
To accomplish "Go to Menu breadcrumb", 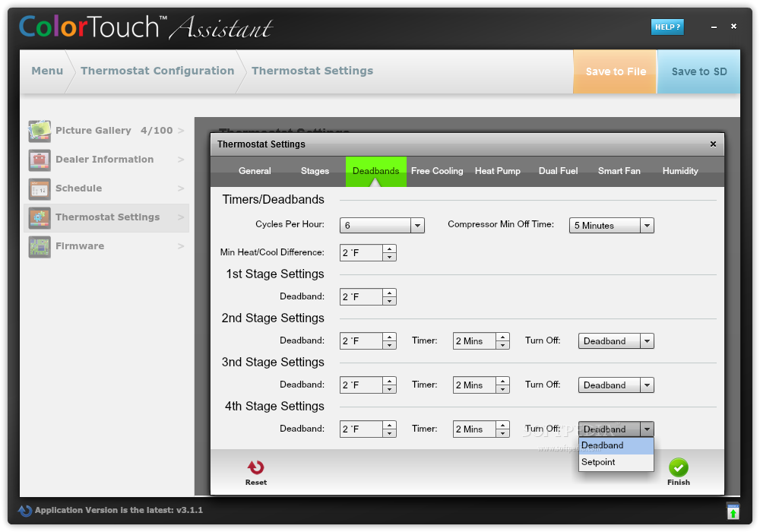I will pyautogui.click(x=47, y=71).
